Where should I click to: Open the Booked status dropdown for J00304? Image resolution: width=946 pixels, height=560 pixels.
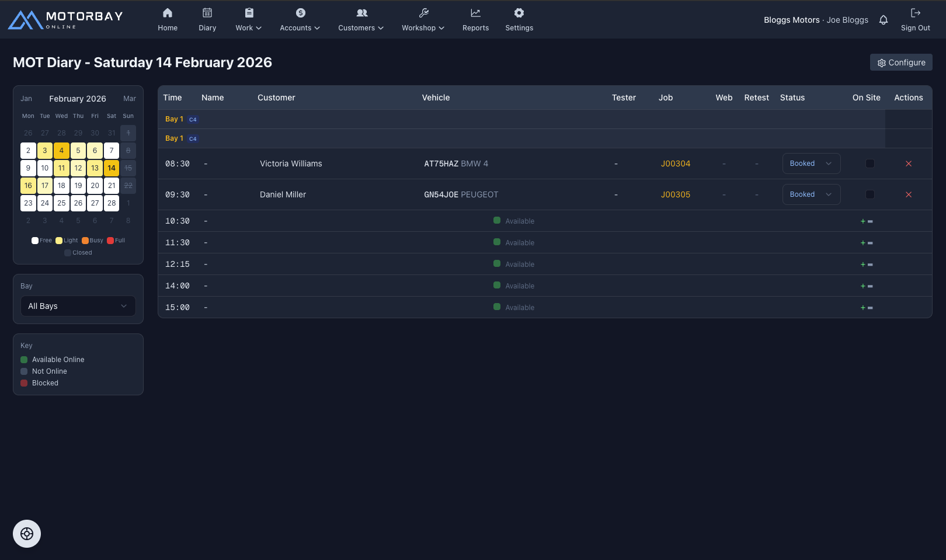click(x=811, y=164)
